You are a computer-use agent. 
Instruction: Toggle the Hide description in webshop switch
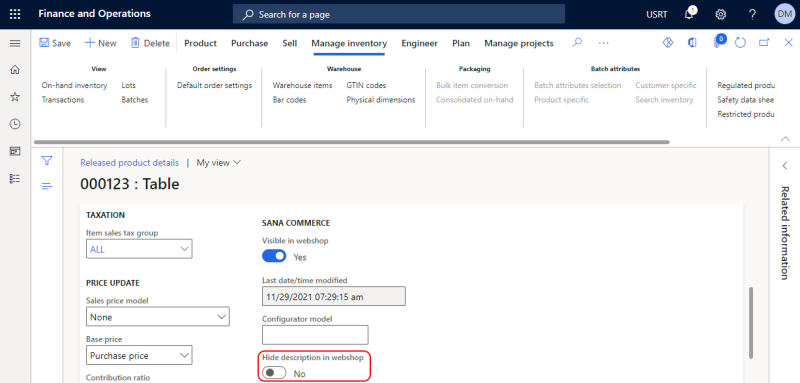tap(274, 373)
